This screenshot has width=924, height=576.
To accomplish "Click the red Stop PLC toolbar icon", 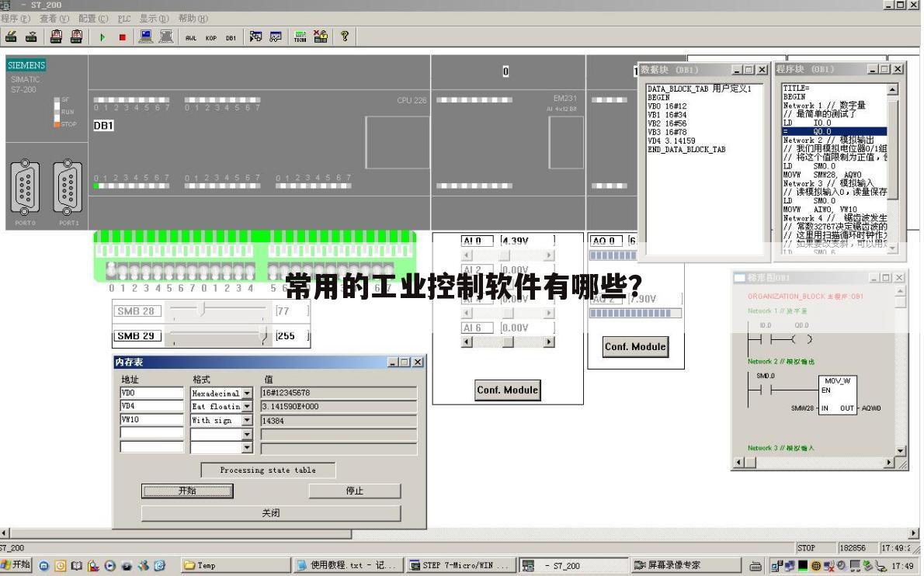I will 122,36.
